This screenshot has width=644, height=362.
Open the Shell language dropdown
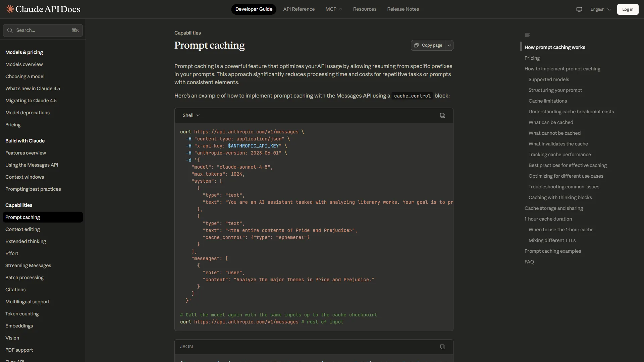[x=191, y=115]
